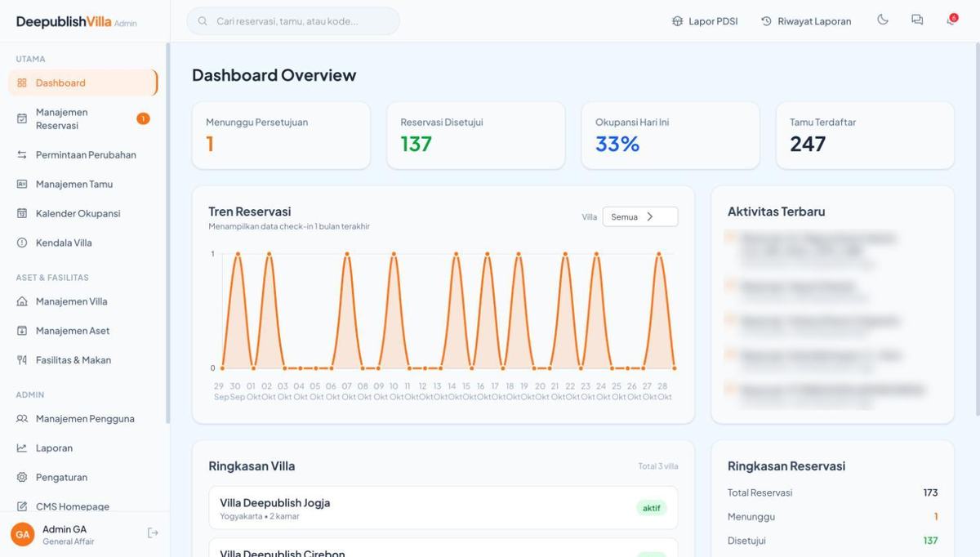Click Total 3 villa text

[x=658, y=466]
